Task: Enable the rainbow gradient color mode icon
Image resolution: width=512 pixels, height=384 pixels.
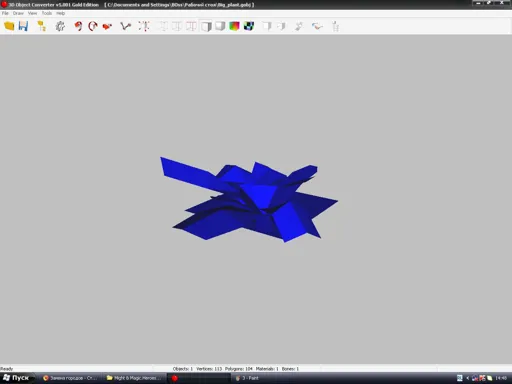Action: [234, 26]
